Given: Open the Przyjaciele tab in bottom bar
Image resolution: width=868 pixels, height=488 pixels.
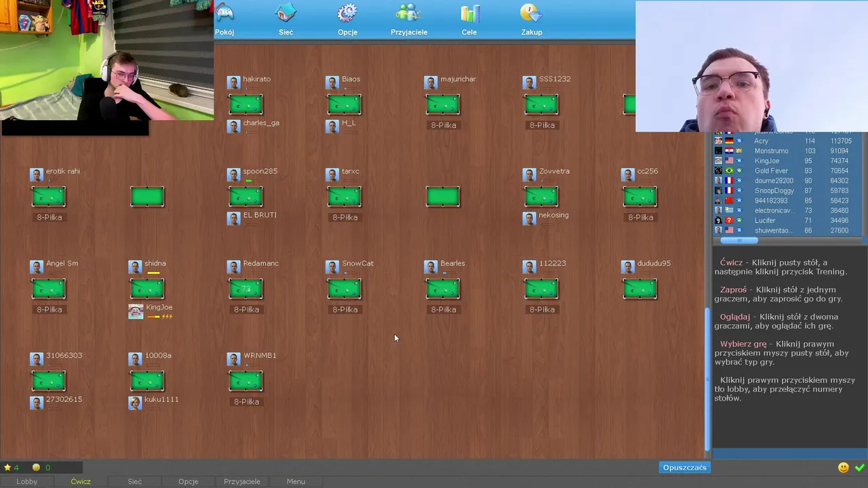Looking at the screenshot, I should coord(242,481).
